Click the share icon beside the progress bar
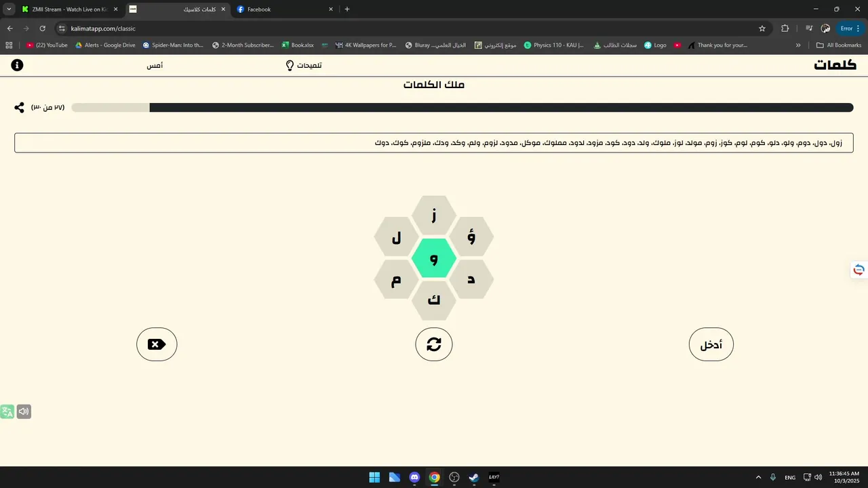Image resolution: width=868 pixels, height=488 pixels. 19,108
